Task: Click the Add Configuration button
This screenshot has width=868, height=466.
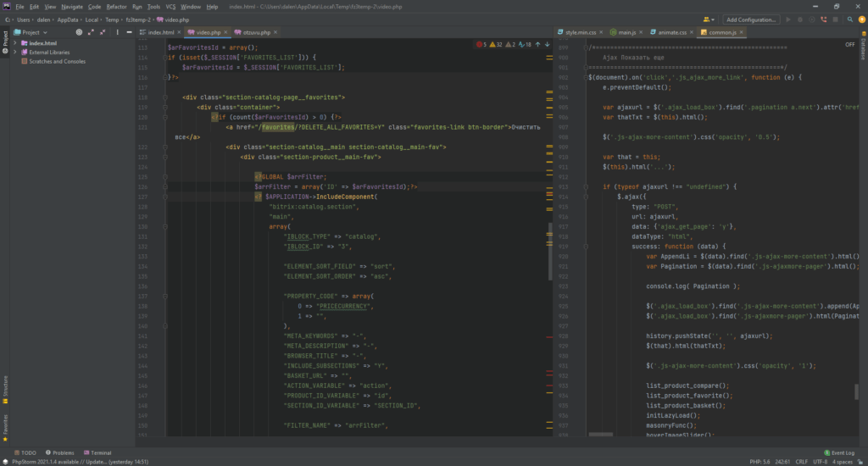Action: [x=751, y=19]
